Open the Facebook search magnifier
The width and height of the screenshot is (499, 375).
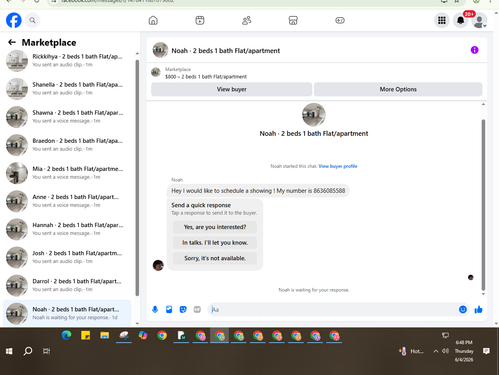[x=32, y=20]
